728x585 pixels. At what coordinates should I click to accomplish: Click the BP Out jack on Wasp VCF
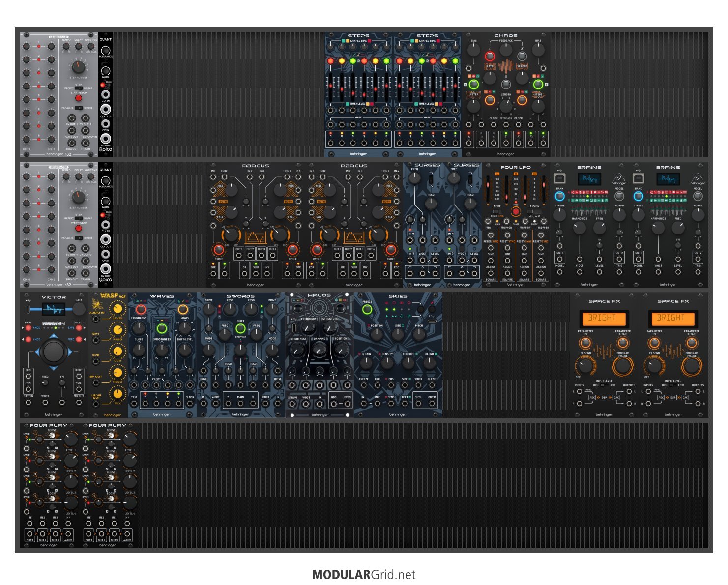[x=96, y=383]
